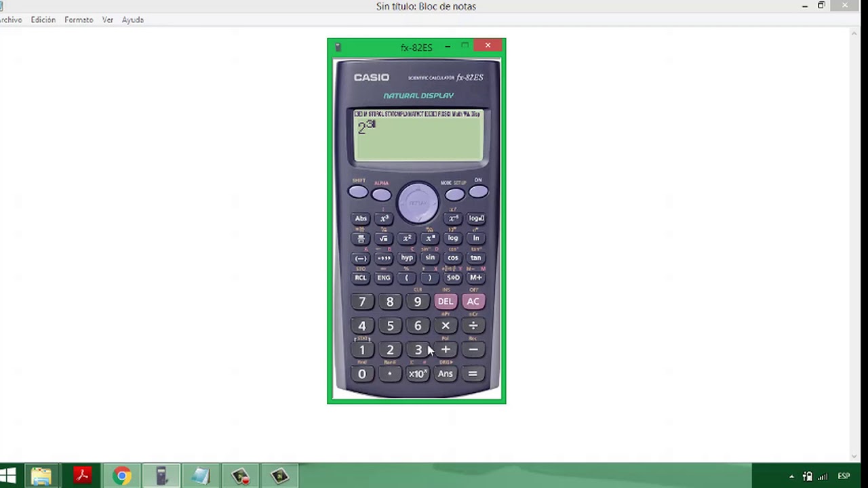This screenshot has height=488, width=868.
Task: Click the ln key
Action: 476,239
